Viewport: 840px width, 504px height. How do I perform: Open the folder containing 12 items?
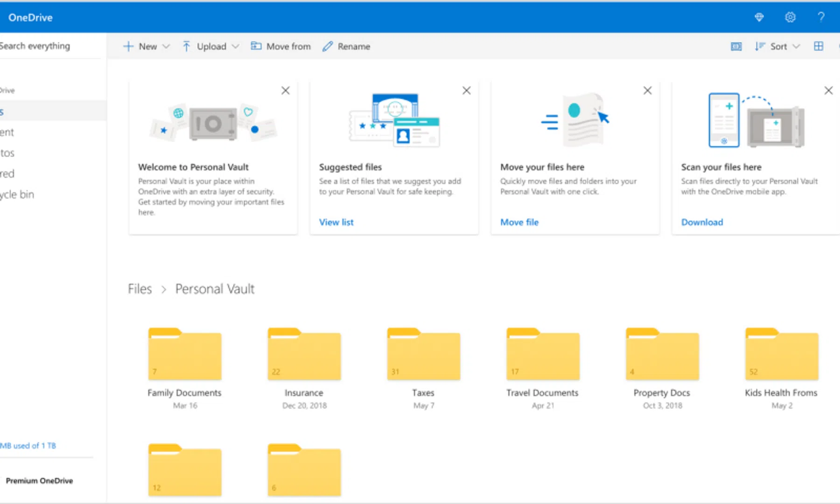185,469
